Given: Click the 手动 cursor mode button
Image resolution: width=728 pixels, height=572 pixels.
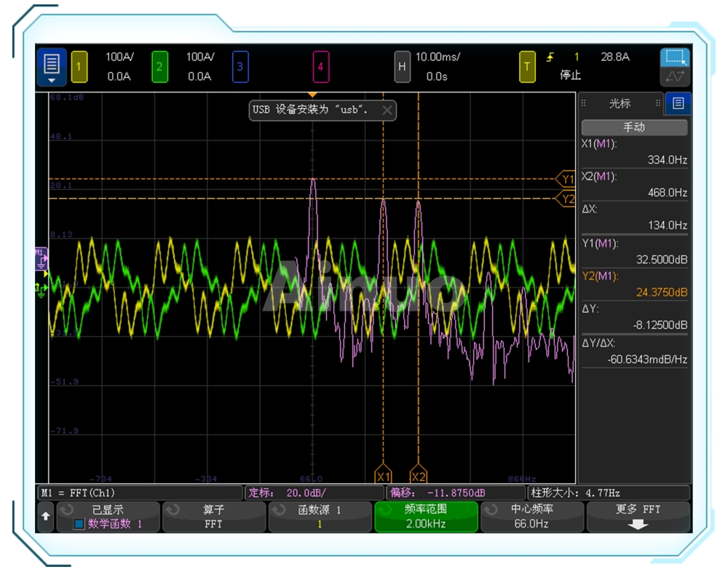Looking at the screenshot, I should (x=633, y=127).
